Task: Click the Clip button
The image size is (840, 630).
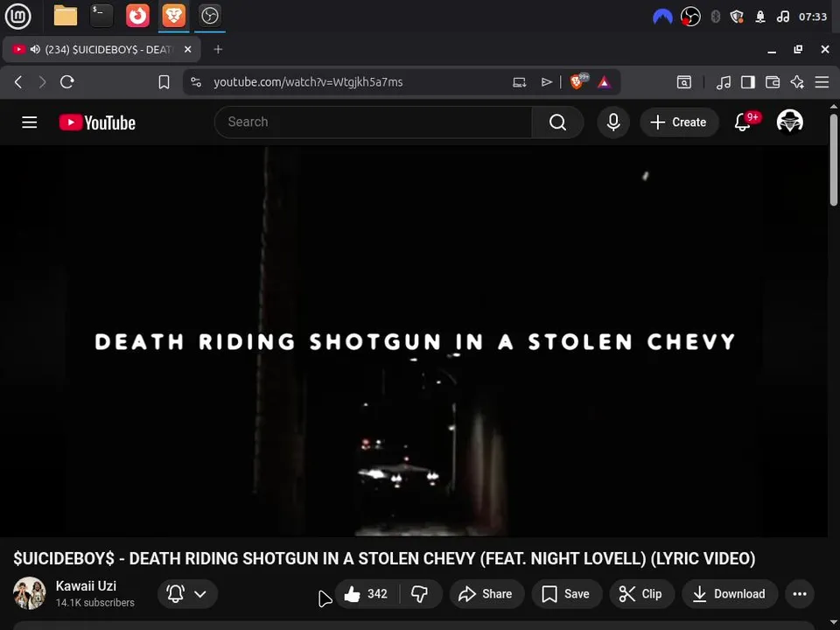Action: point(641,593)
